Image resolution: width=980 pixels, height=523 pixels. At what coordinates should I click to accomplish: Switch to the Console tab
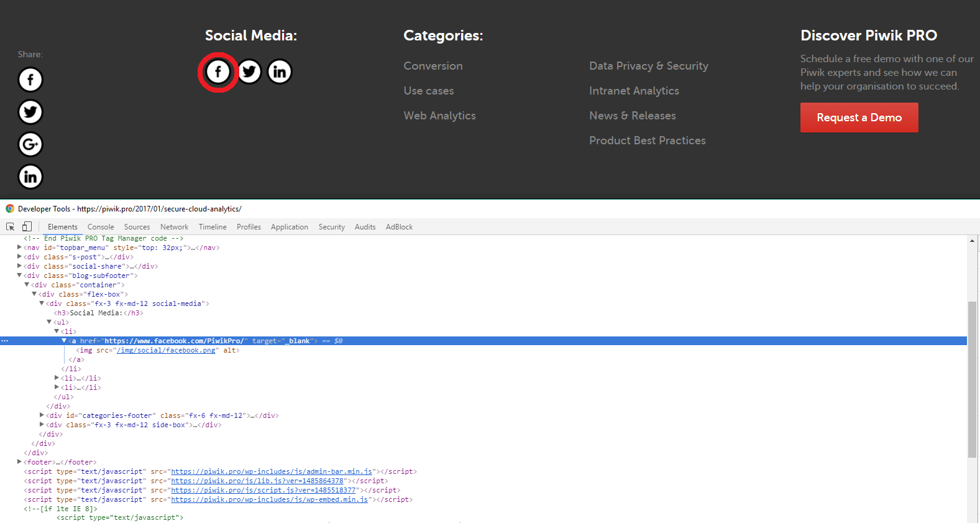point(101,227)
